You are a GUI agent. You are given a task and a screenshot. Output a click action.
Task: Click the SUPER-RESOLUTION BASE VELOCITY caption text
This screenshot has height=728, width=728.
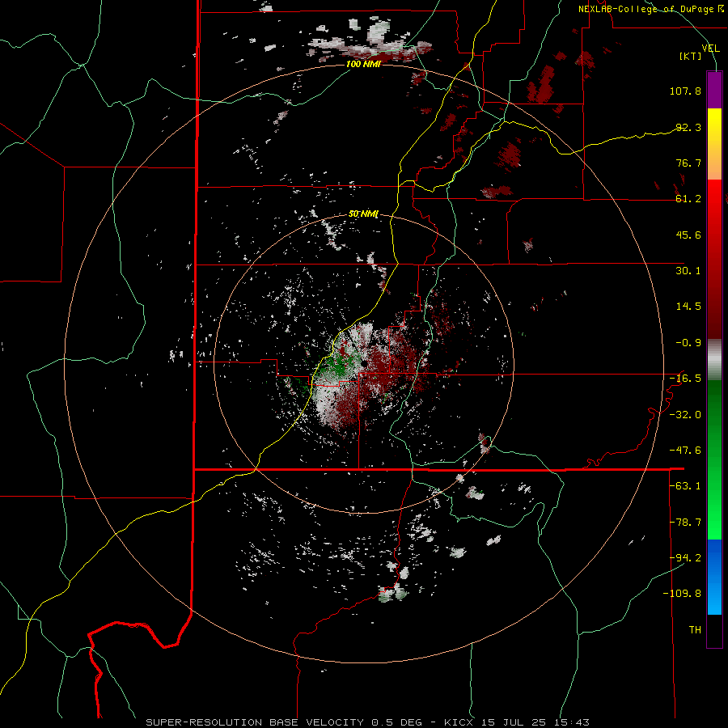pos(255,722)
